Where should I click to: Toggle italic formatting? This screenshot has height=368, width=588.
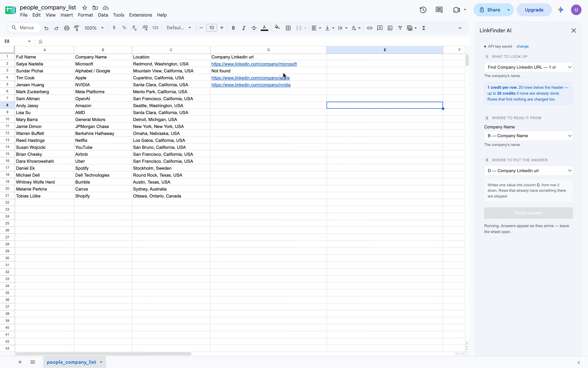click(x=243, y=28)
